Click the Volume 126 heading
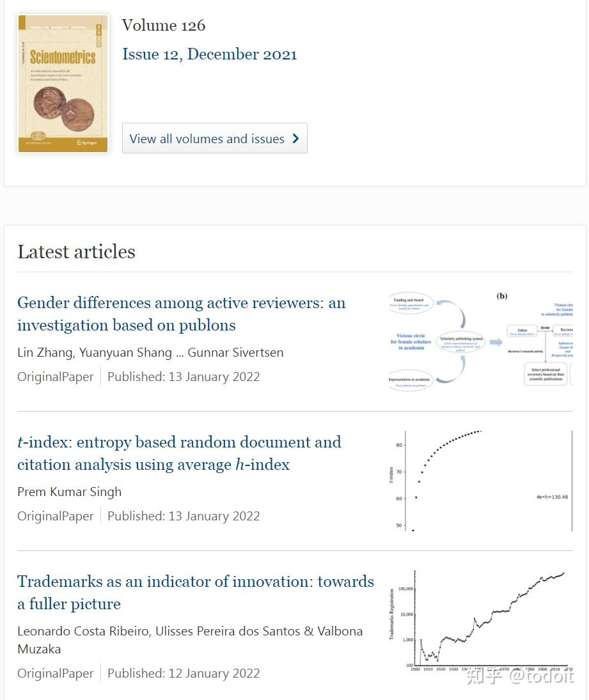 pyautogui.click(x=164, y=26)
